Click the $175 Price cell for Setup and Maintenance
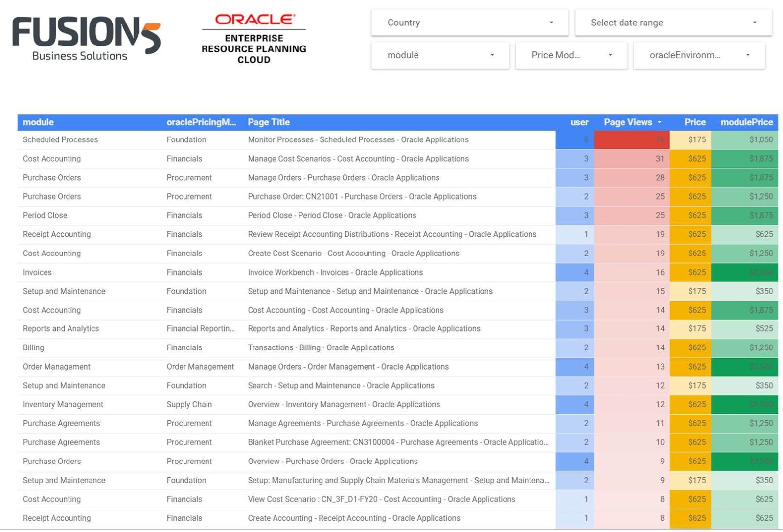The image size is (783, 532). (x=695, y=291)
